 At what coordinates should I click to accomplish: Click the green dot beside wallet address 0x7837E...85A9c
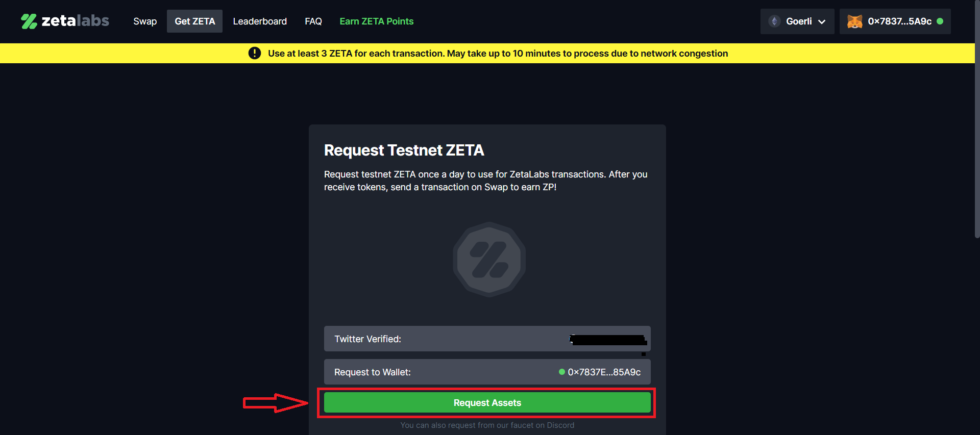(x=562, y=372)
